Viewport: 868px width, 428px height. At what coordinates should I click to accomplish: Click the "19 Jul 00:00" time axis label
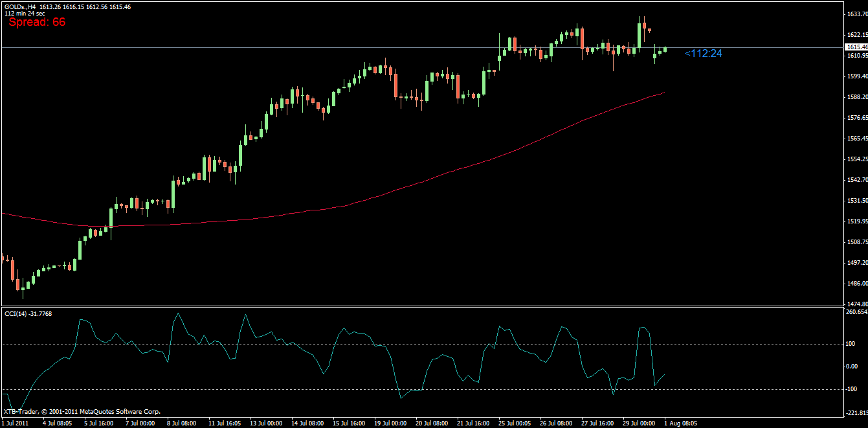click(390, 423)
